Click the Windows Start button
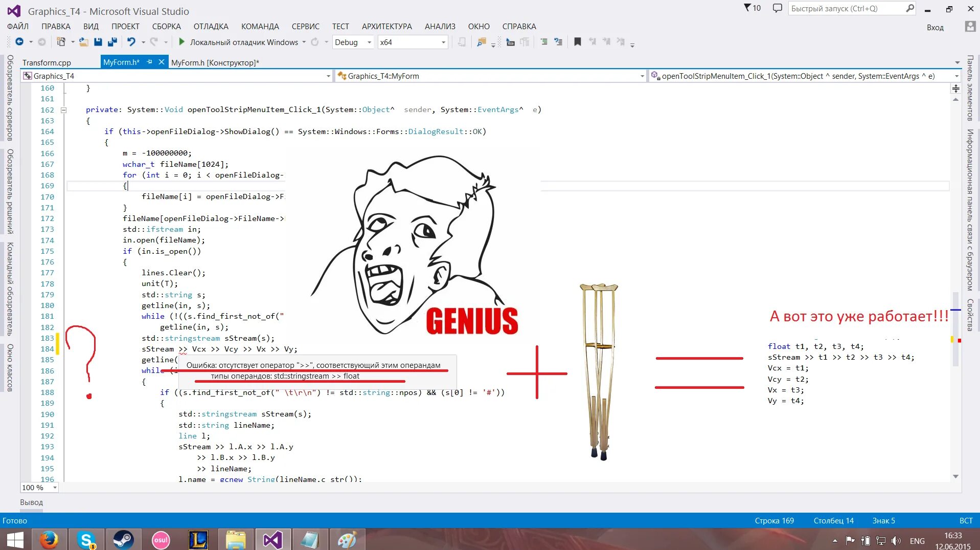The height and width of the screenshot is (550, 980). [15, 540]
